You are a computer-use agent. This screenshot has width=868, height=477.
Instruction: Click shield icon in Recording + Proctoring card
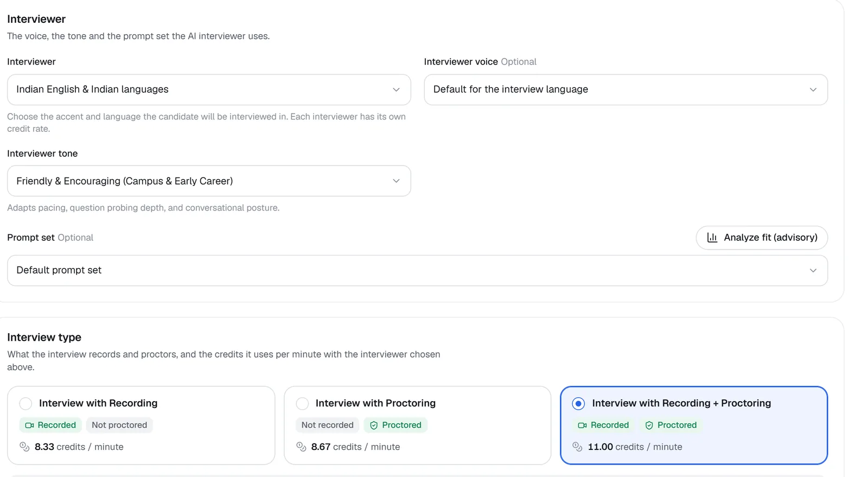coord(649,425)
